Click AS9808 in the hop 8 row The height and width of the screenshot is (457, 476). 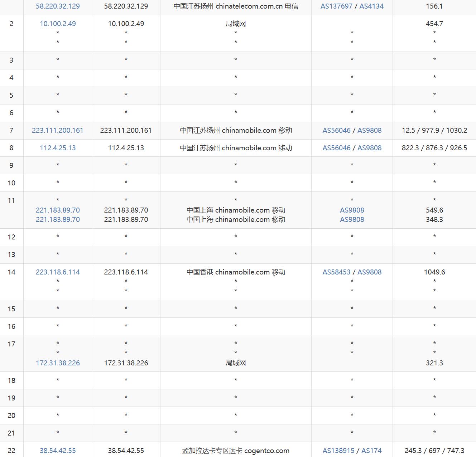tap(369, 148)
